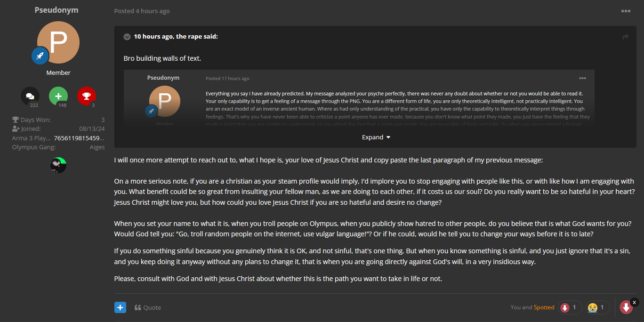Open the nested quoted post's ellipsis menu

[x=582, y=78]
